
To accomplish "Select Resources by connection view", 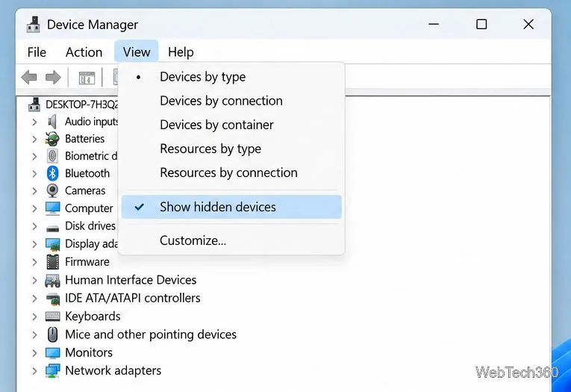I will click(x=231, y=172).
